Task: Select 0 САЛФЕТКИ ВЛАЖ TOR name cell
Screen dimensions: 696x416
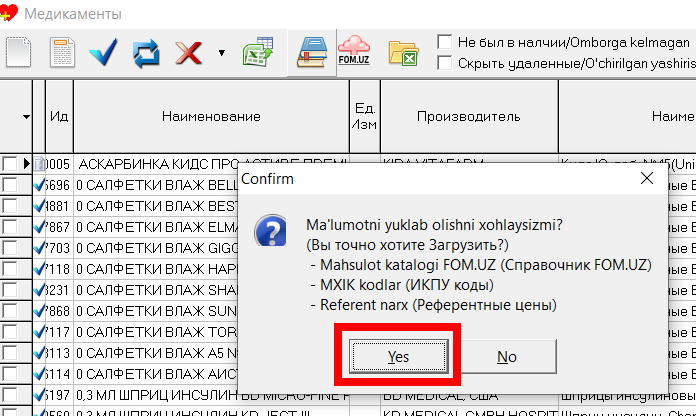Action: 156,332
